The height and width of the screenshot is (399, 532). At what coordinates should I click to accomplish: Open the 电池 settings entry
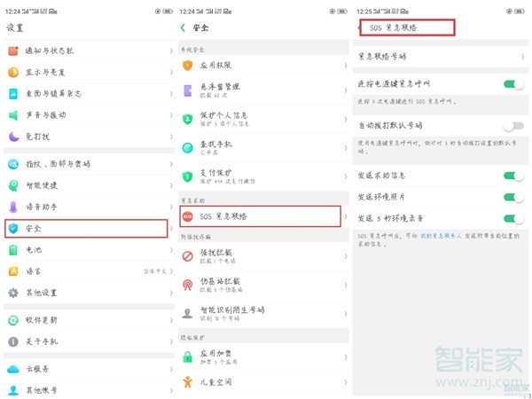click(87, 250)
